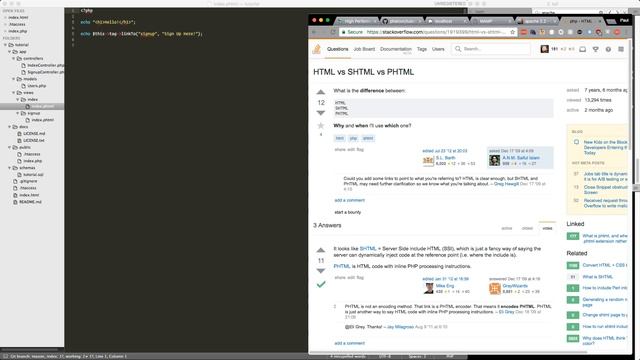This screenshot has width=640, height=360.
Task: Open the Tags nav item
Action: (x=422, y=49)
